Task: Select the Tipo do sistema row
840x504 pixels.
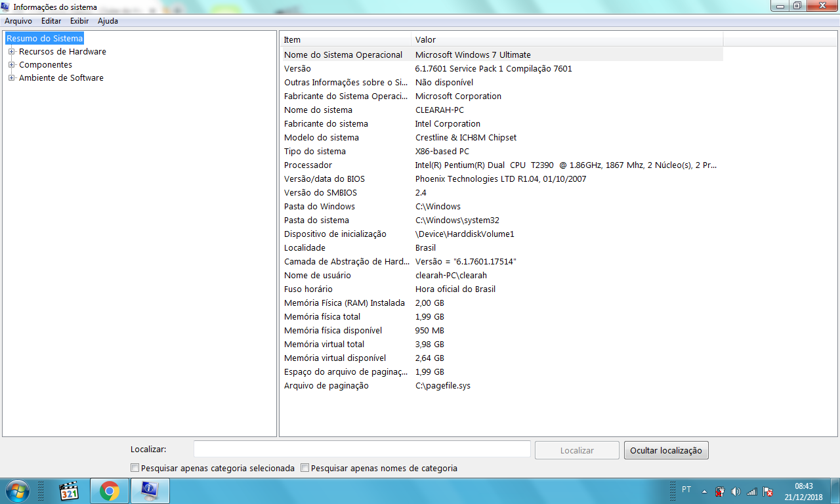Action: [502, 151]
